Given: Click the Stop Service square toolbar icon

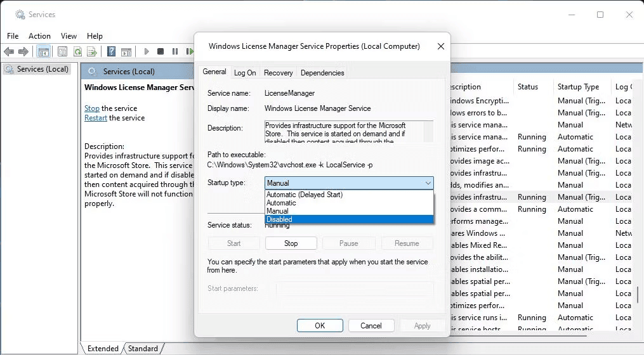Looking at the screenshot, I should click(x=161, y=51).
